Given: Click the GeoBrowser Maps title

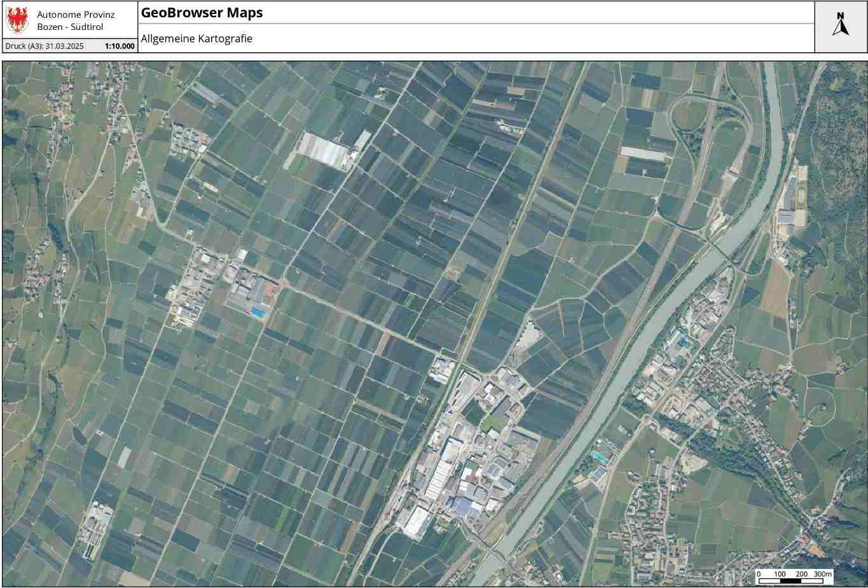Looking at the screenshot, I should point(202,13).
